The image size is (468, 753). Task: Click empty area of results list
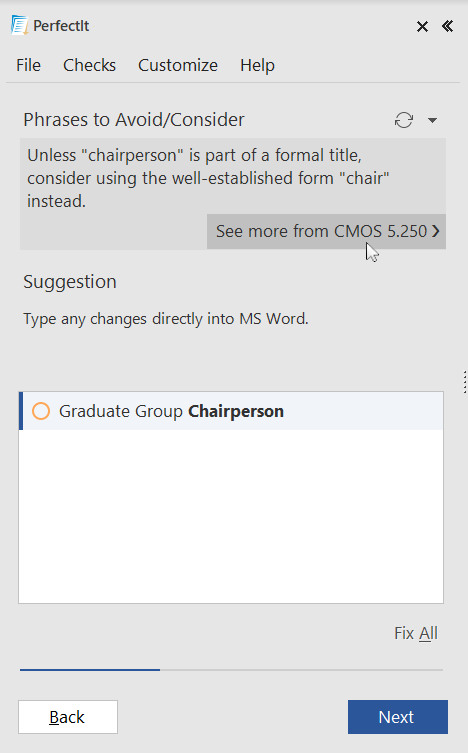point(231,516)
